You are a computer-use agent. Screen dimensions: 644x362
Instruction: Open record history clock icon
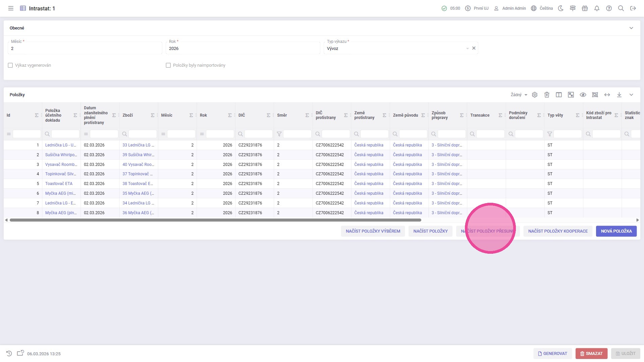tap(9, 354)
